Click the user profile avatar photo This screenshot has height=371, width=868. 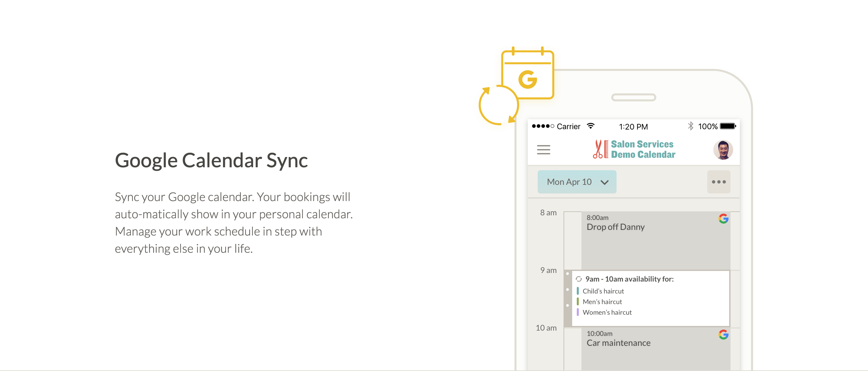coord(723,150)
